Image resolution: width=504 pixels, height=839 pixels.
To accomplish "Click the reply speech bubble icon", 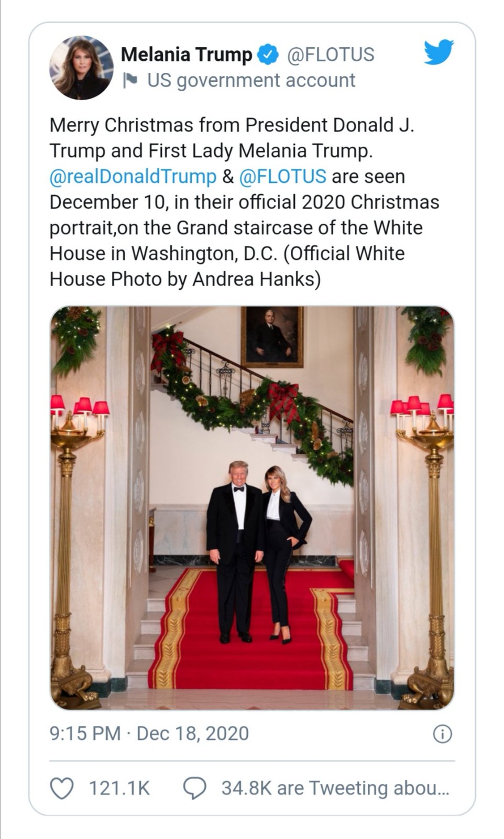I will (x=194, y=788).
